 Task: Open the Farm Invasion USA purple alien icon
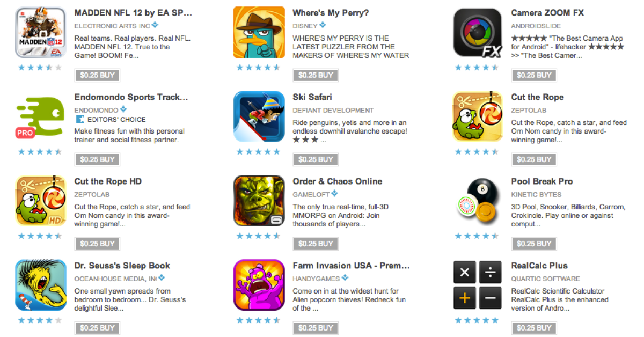259,285
